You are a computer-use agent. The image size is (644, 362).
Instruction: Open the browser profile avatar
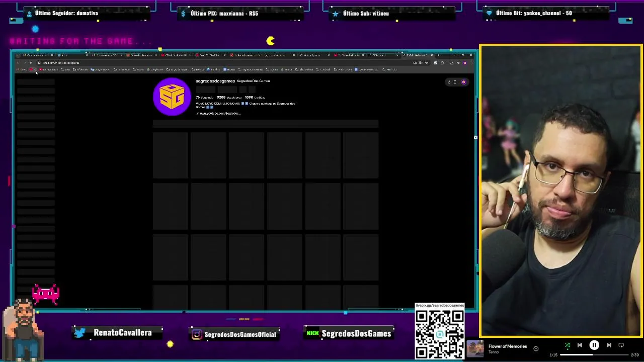click(x=464, y=63)
